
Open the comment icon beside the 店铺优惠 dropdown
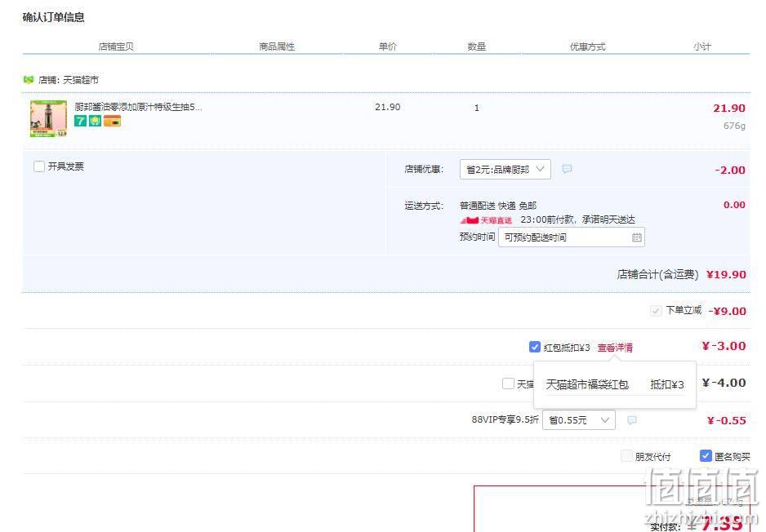(567, 170)
